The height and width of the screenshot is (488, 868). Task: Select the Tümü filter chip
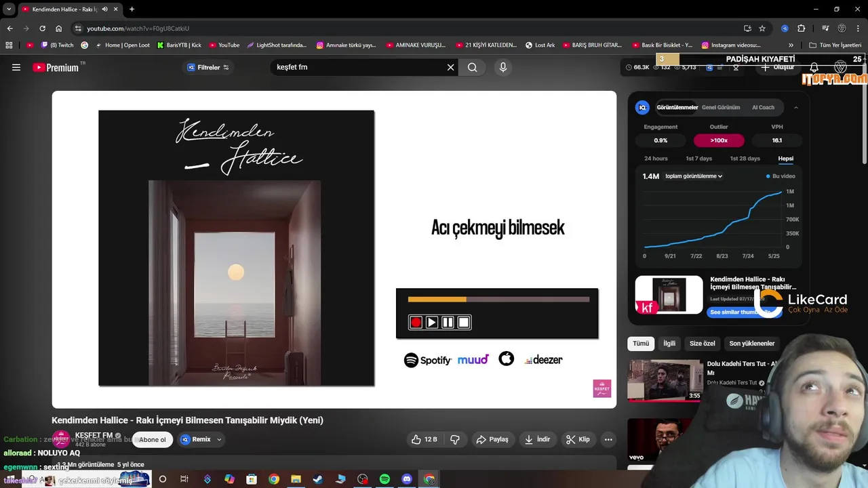641,344
